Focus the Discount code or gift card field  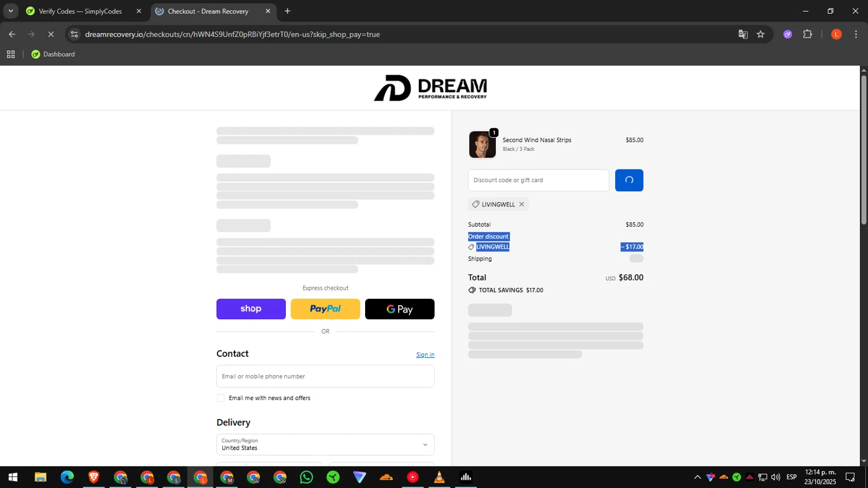tap(538, 180)
